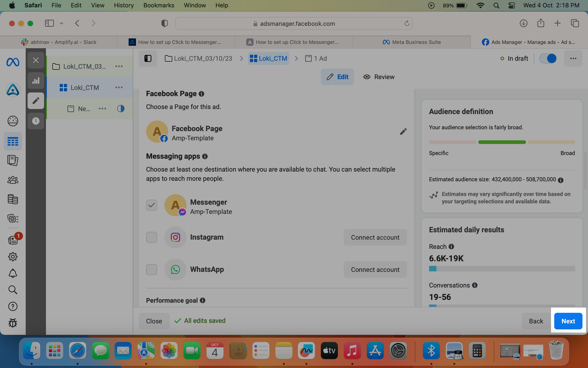Open Account overview gauge icon in sidebar
The image size is (588, 368).
[x=13, y=121]
